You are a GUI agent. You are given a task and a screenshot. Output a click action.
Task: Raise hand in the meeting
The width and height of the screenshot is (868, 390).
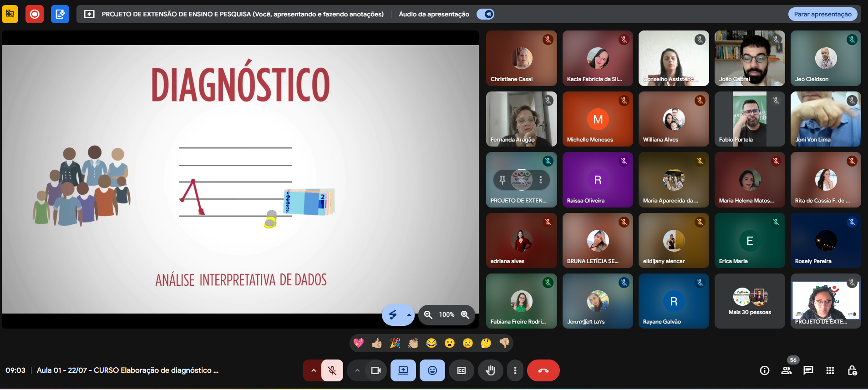pyautogui.click(x=490, y=370)
